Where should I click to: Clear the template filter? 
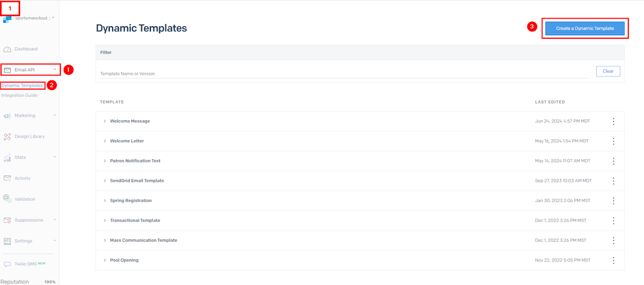[x=608, y=71]
